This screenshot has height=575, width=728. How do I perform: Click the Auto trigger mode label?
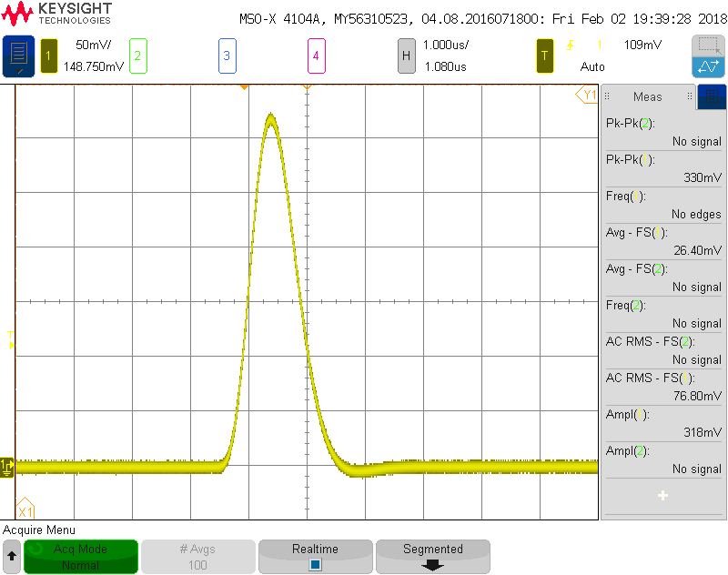tap(592, 66)
